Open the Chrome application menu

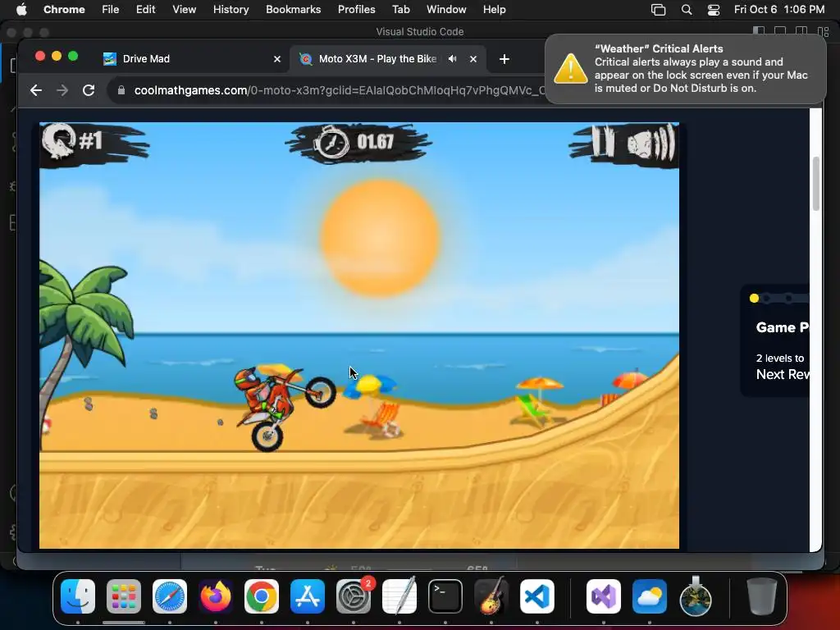click(x=64, y=10)
